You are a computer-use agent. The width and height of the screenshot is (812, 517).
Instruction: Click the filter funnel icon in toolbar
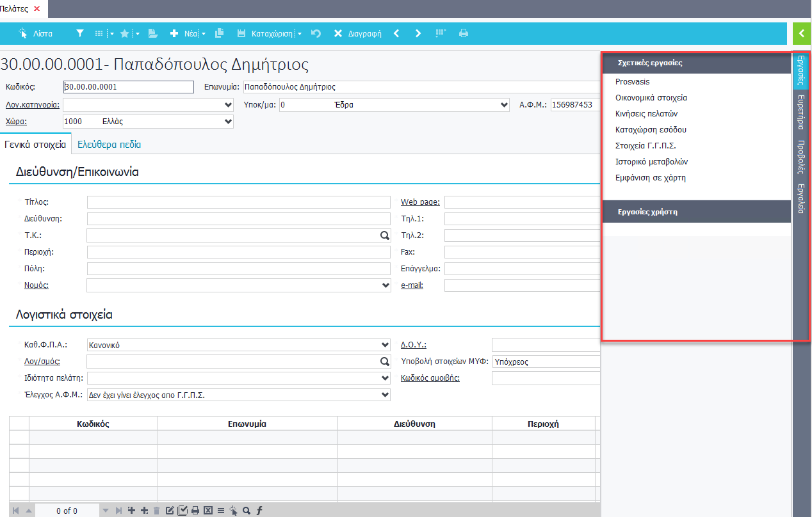pos(79,33)
